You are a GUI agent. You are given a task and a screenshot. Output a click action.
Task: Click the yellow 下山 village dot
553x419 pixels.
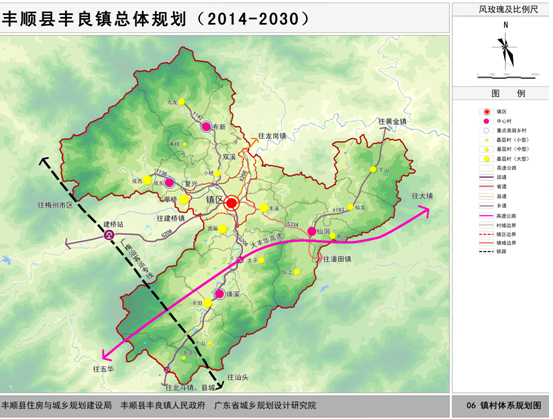pyautogui.click(x=373, y=169)
